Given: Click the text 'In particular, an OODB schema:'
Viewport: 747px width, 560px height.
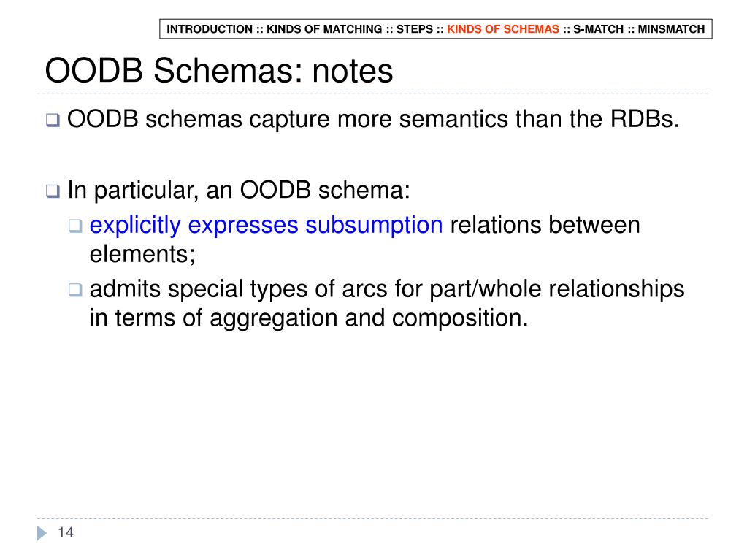Looking at the screenshot, I should click(x=239, y=190).
